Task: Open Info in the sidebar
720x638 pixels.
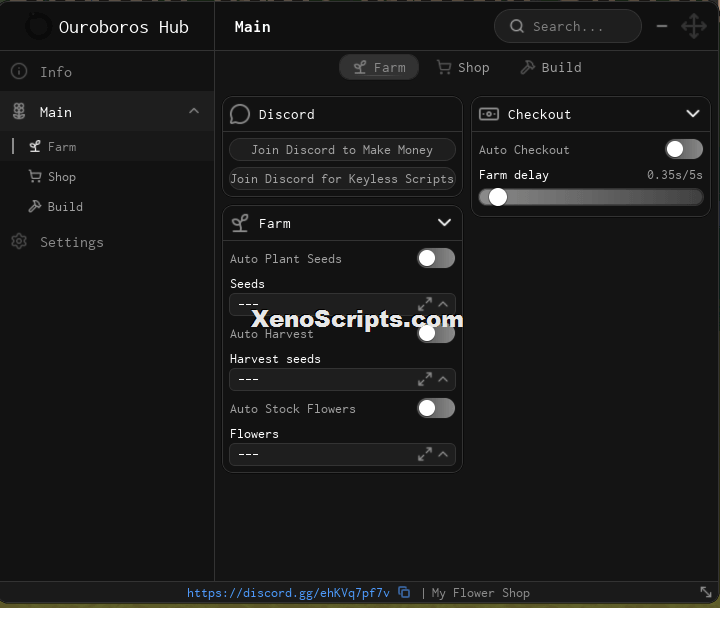Action: (x=107, y=71)
